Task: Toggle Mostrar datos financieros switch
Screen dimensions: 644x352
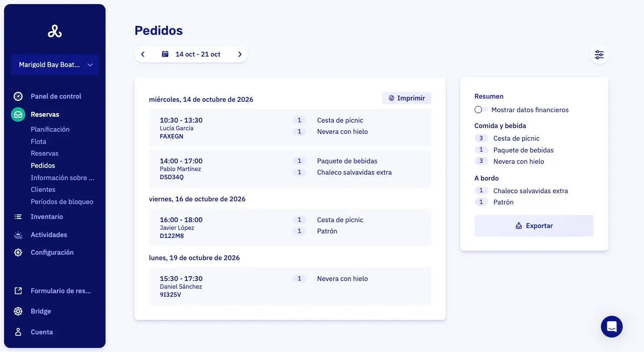Action: 481,110
